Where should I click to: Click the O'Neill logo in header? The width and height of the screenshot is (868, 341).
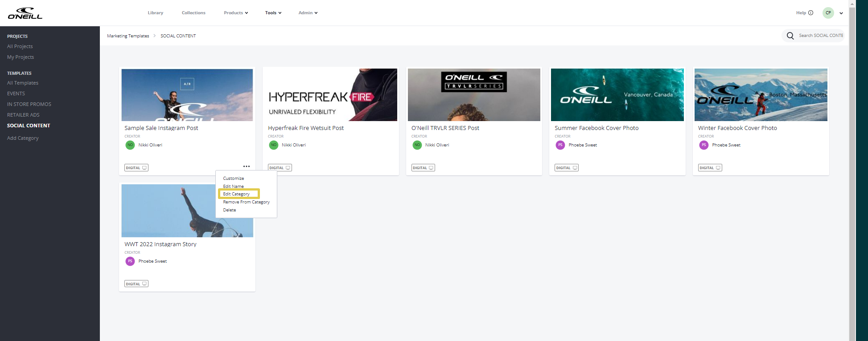[25, 13]
